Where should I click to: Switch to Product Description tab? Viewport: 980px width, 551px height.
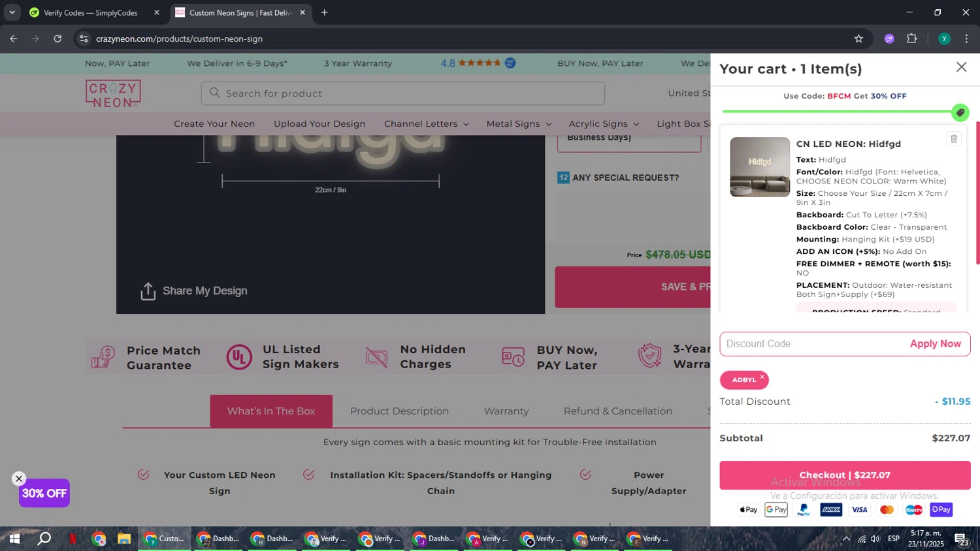(399, 411)
